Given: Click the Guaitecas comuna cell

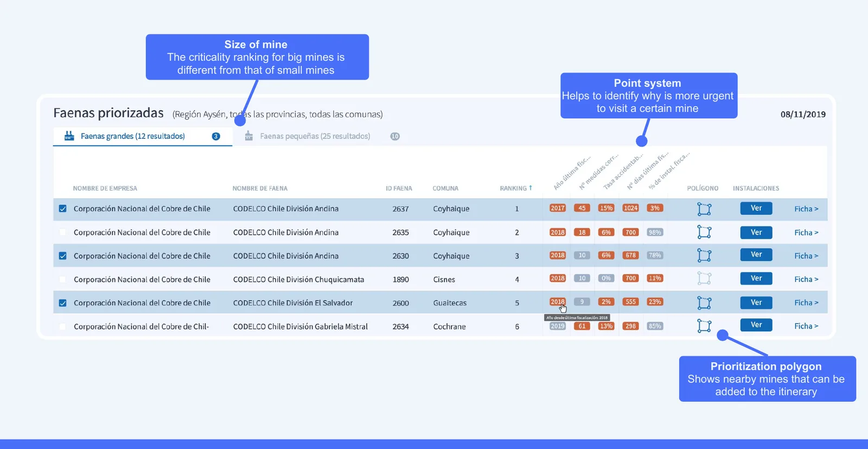Looking at the screenshot, I should coord(450,303).
